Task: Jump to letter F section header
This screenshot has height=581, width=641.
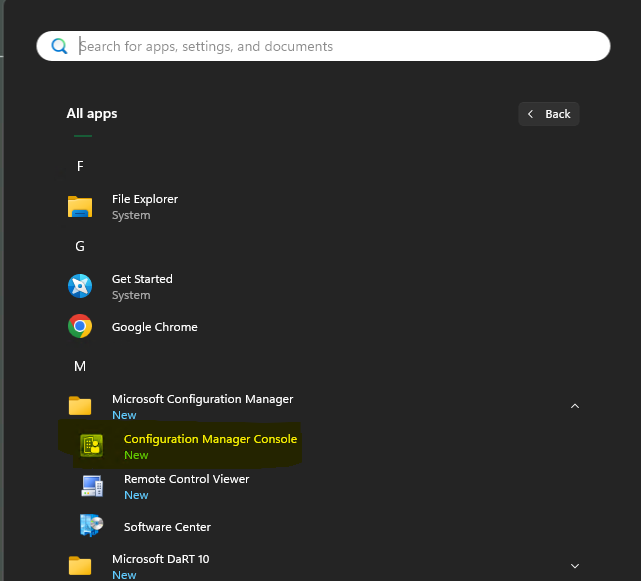Action: click(x=80, y=166)
